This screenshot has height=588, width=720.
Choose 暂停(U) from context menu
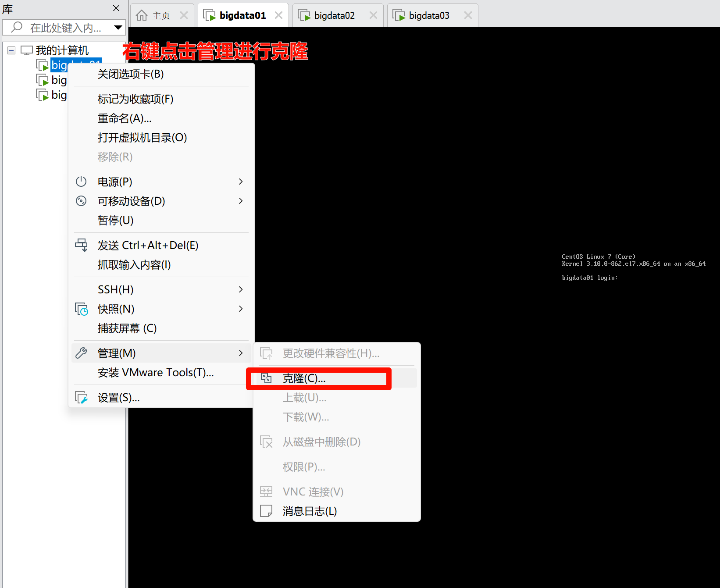click(161, 220)
